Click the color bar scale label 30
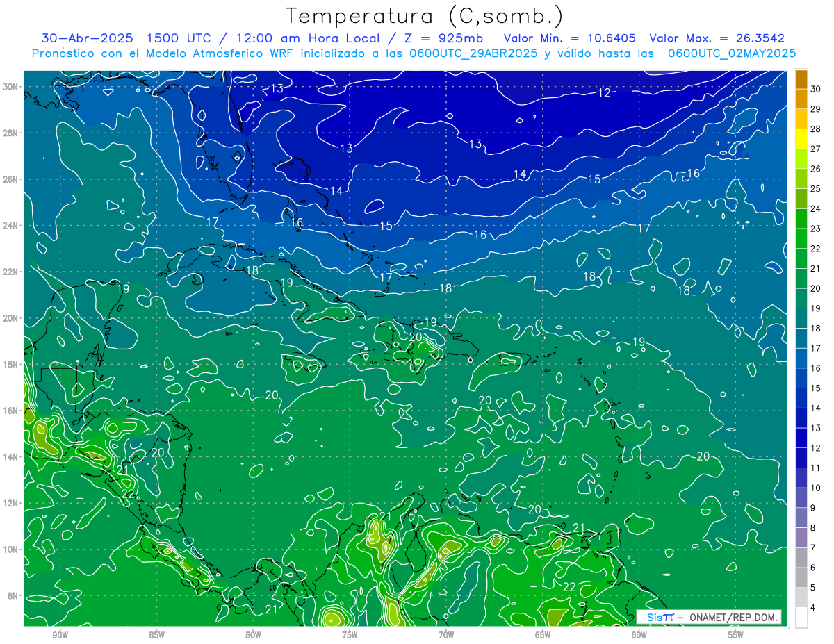834x644 pixels. (816, 89)
